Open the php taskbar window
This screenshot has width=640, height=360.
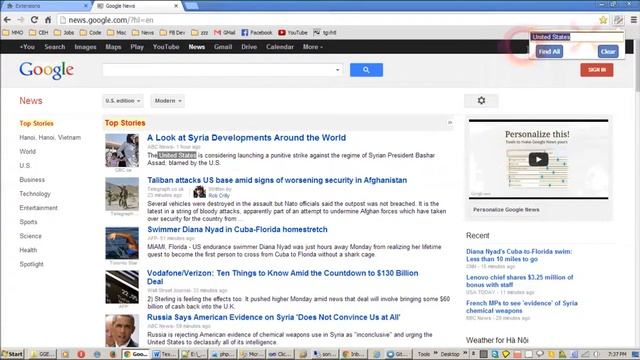coord(222,354)
